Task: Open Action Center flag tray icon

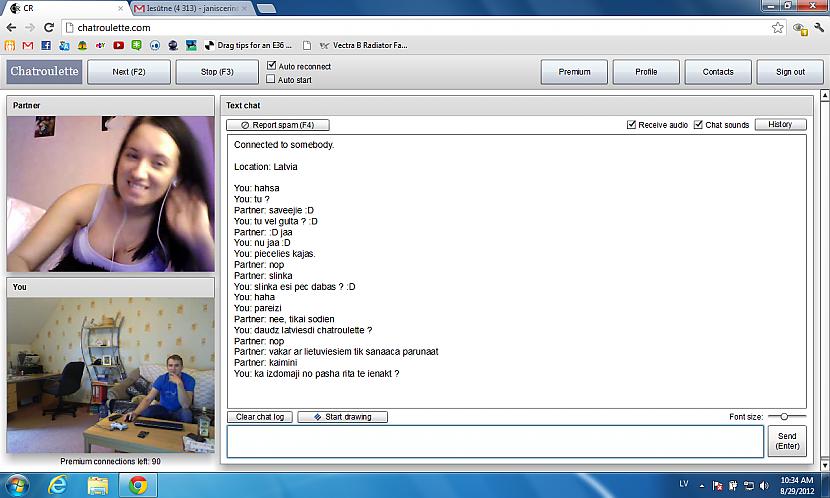Action: click(718, 485)
